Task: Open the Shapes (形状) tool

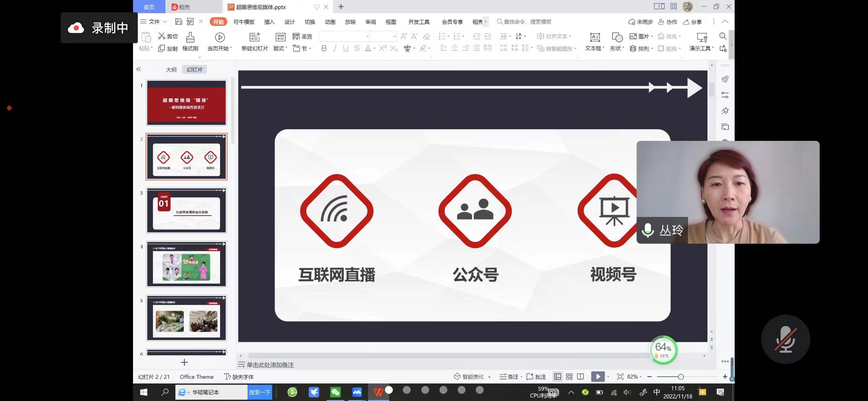Action: pos(617,37)
